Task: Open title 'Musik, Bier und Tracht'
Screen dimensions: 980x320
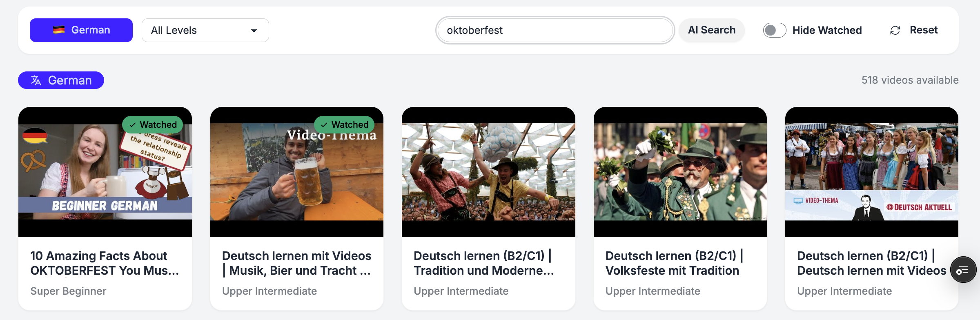Action: 297,263
